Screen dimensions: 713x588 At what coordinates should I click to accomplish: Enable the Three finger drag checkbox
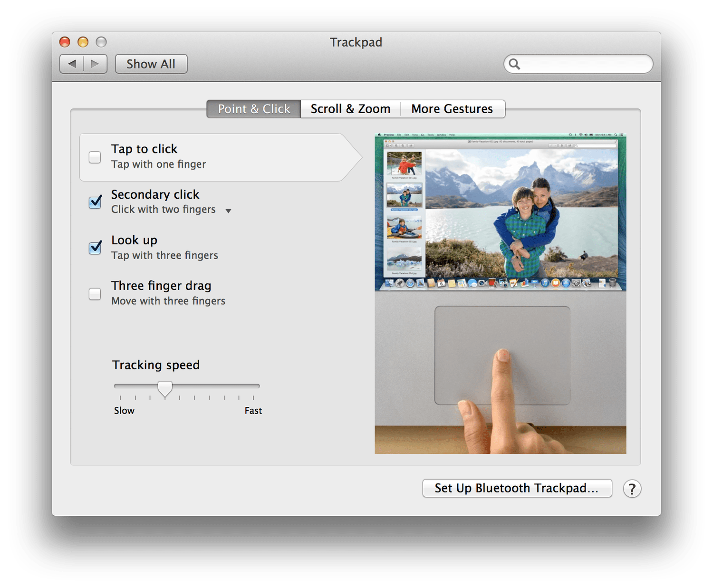95,294
